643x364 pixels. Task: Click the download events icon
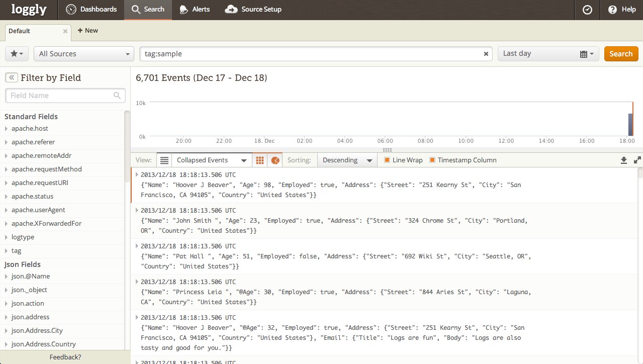tap(624, 160)
